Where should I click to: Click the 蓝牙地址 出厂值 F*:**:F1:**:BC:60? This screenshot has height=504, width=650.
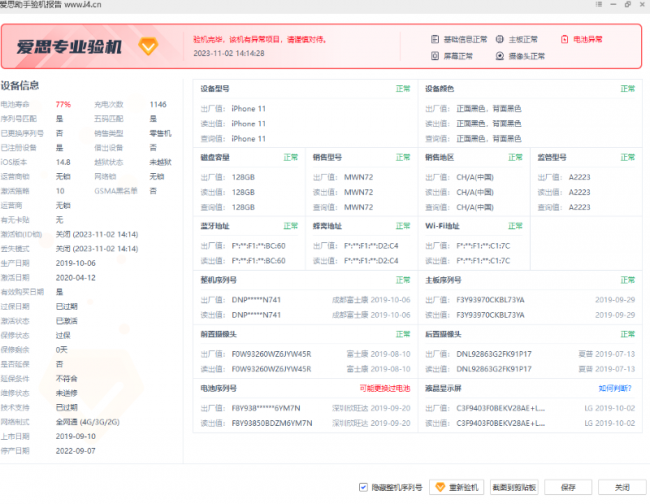(258, 246)
